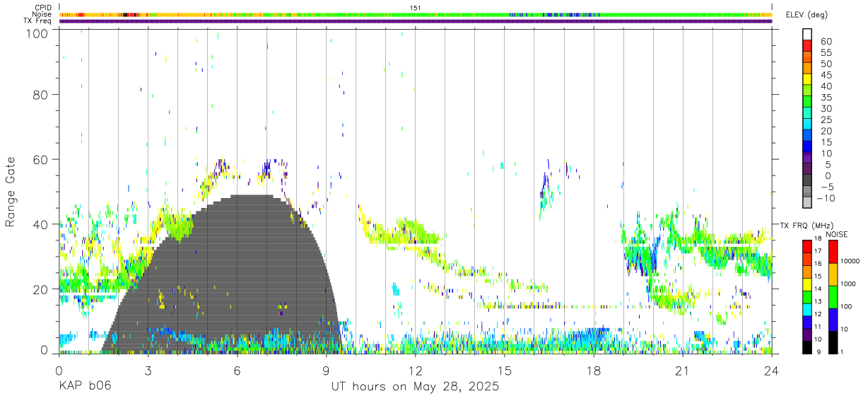Click the '18' tick on the UT hours axis
Screen dimensions: 868x401
click(x=594, y=371)
